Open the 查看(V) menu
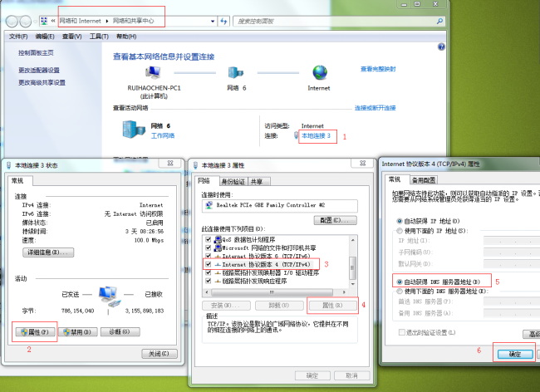Viewport: 540px width, 392px height. 72,37
